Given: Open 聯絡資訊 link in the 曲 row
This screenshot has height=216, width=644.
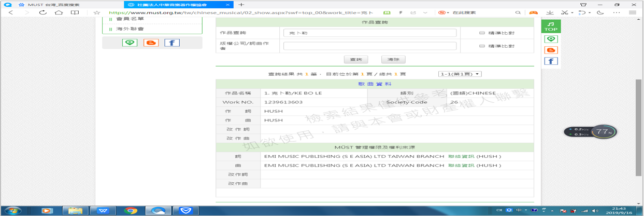Looking at the screenshot, I should pos(460,165).
